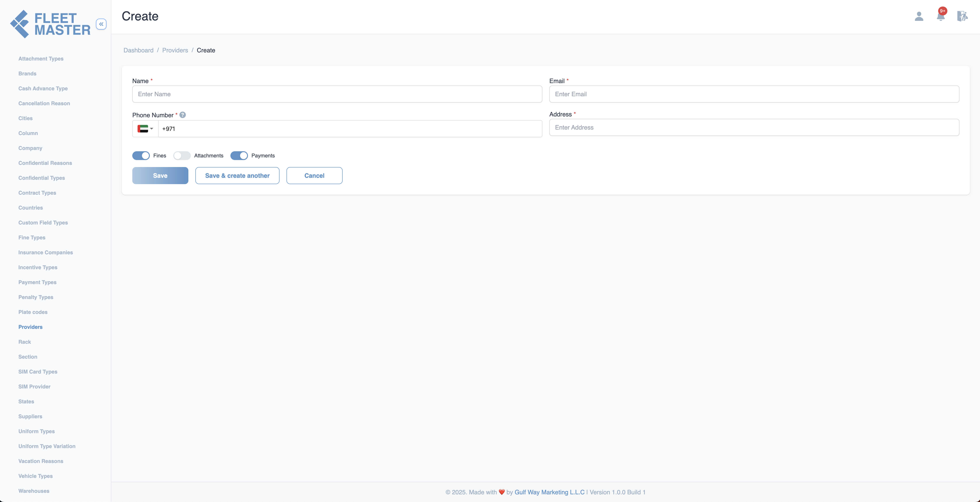The height and width of the screenshot is (502, 980).
Task: Select the active Providers sidebar item
Action: coord(30,327)
